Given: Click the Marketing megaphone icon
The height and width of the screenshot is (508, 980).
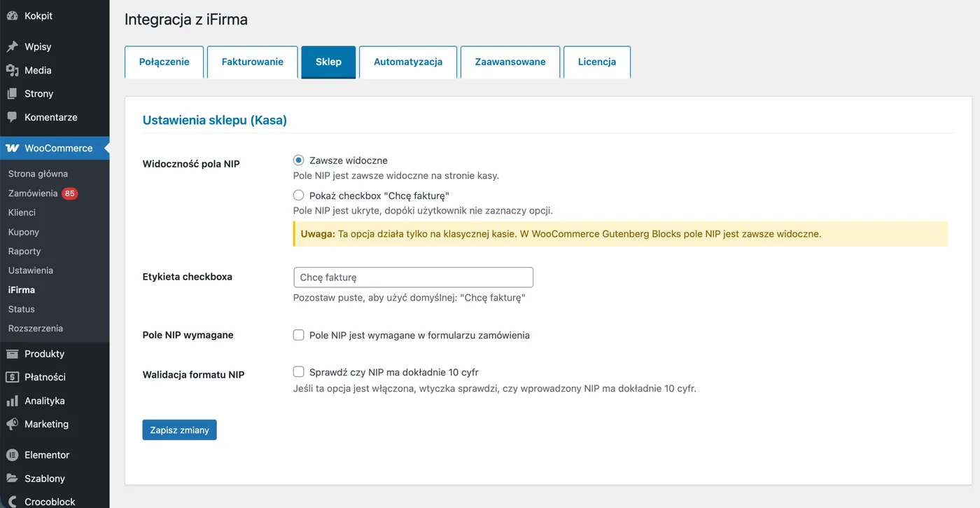Looking at the screenshot, I should click(12, 424).
